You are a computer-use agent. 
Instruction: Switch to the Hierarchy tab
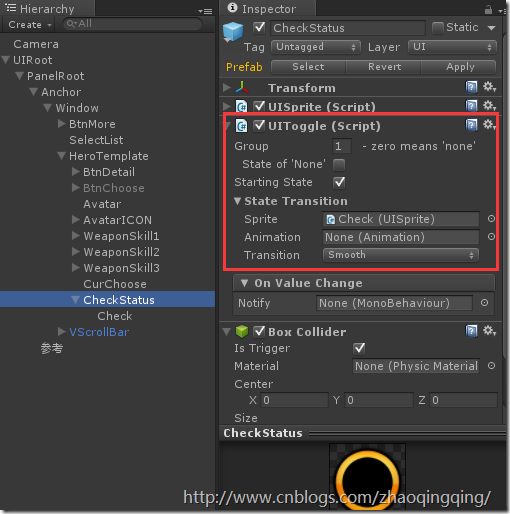click(x=47, y=9)
